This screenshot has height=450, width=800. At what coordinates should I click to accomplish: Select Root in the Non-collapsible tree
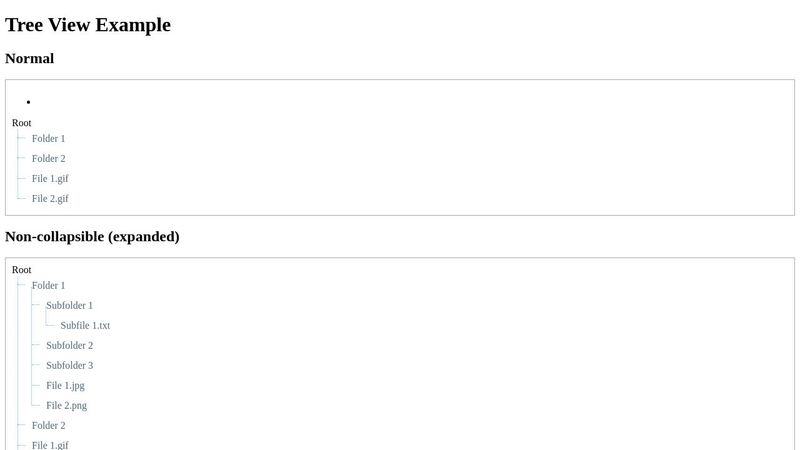(x=21, y=270)
